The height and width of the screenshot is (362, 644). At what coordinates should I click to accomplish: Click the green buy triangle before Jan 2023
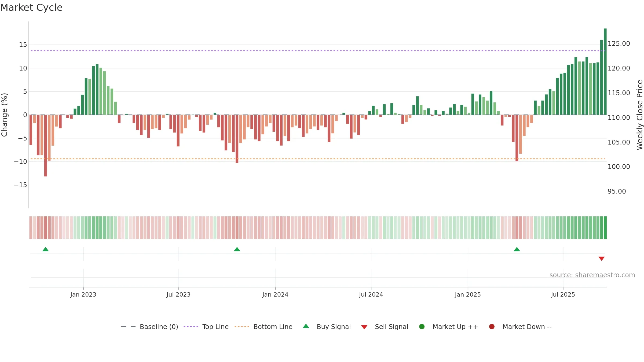pyautogui.click(x=46, y=249)
